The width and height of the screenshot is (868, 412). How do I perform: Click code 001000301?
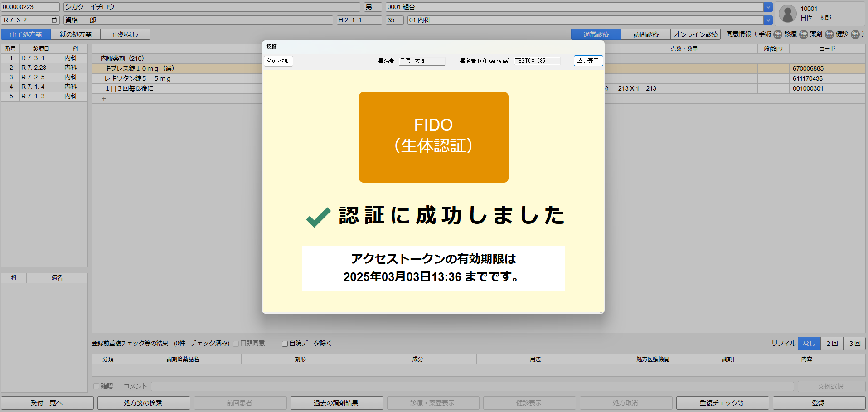pos(808,88)
